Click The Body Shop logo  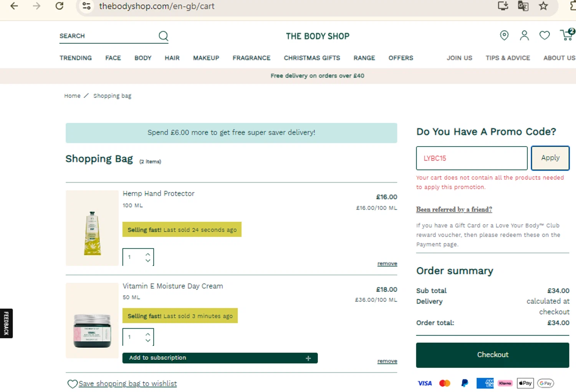pos(318,36)
